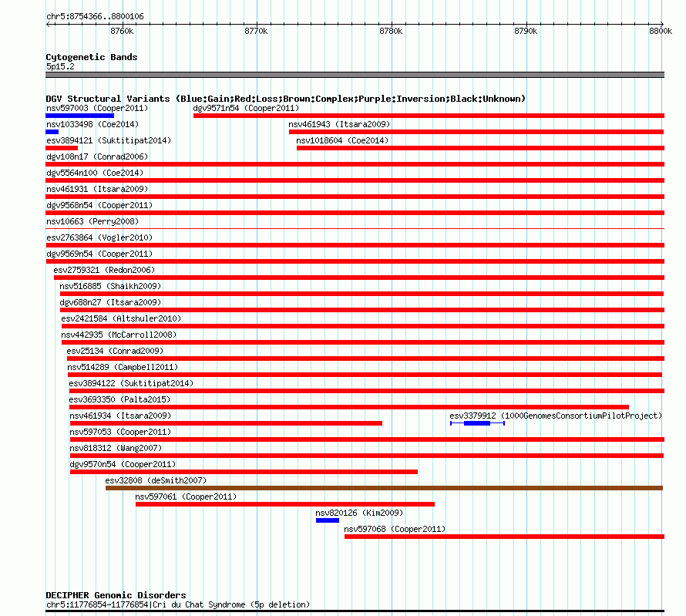The width and height of the screenshot is (686, 616).
Task: Select the 5p15.2 band label
Action: [x=60, y=66]
